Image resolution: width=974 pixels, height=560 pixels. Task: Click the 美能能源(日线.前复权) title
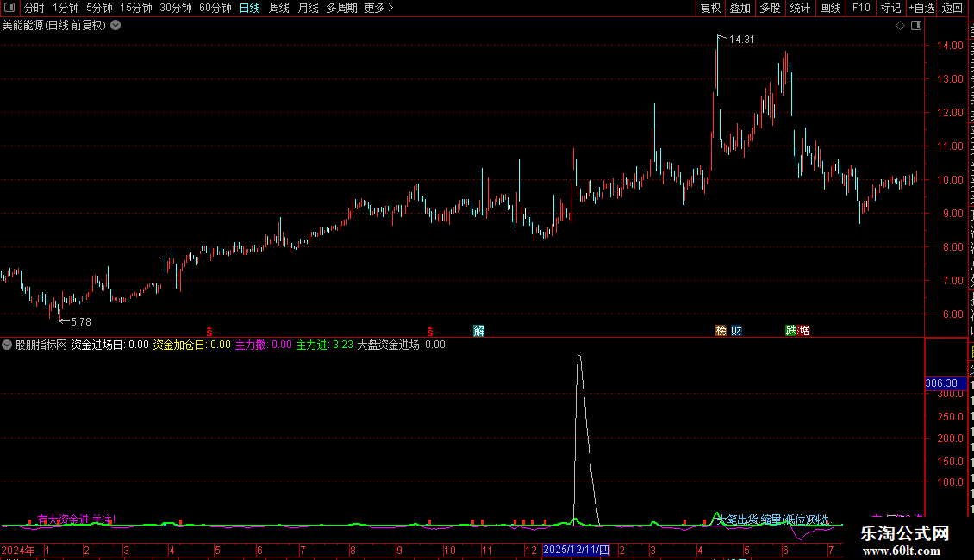[54, 26]
